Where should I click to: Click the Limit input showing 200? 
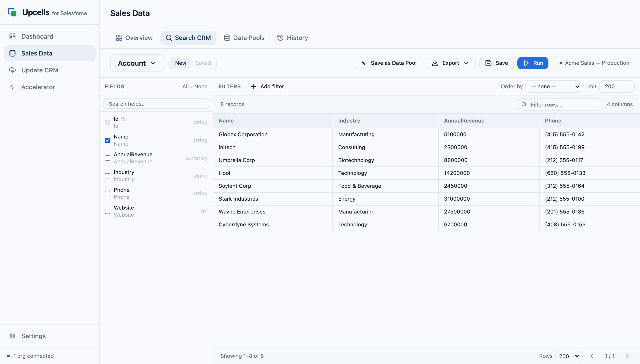pyautogui.click(x=616, y=87)
